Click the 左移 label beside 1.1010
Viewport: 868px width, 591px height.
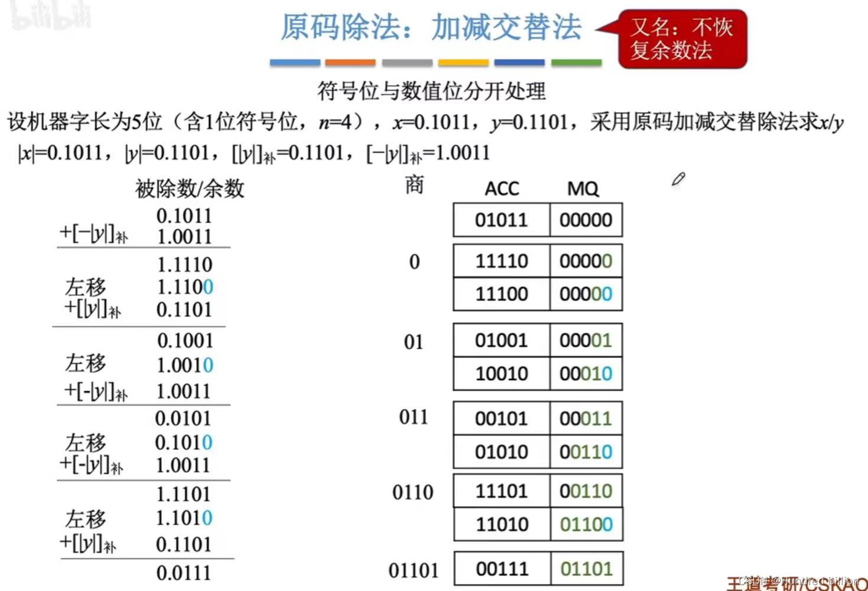coord(86,519)
